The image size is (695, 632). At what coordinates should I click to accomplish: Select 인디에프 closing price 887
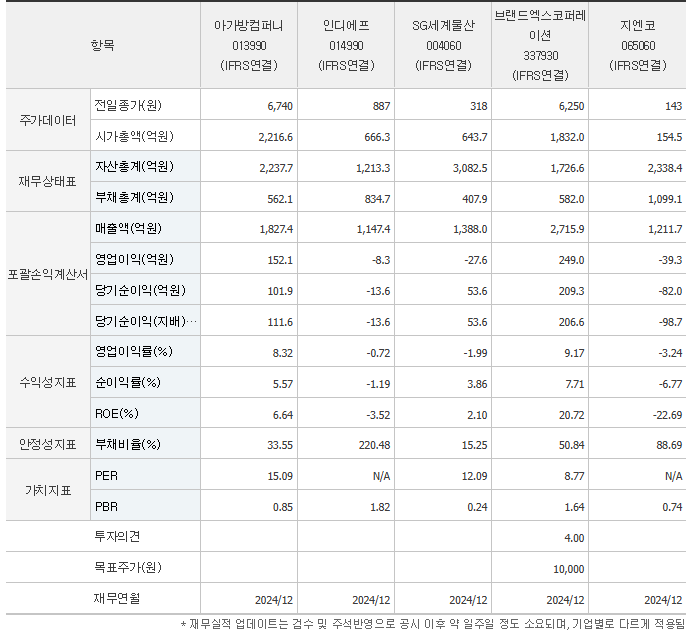(381, 106)
